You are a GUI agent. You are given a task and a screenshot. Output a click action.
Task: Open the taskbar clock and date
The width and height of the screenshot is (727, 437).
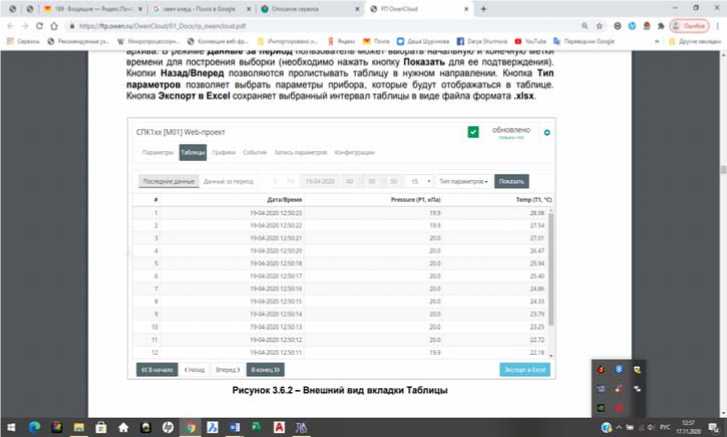click(689, 427)
